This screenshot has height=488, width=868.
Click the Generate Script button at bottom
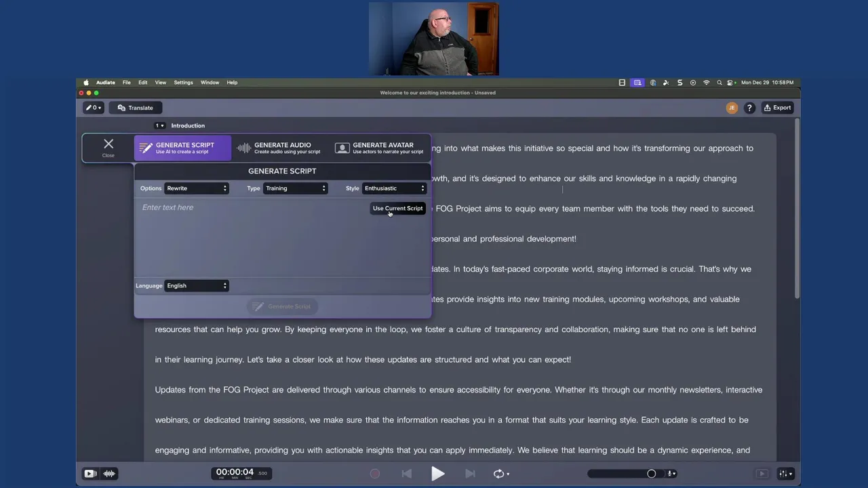282,306
